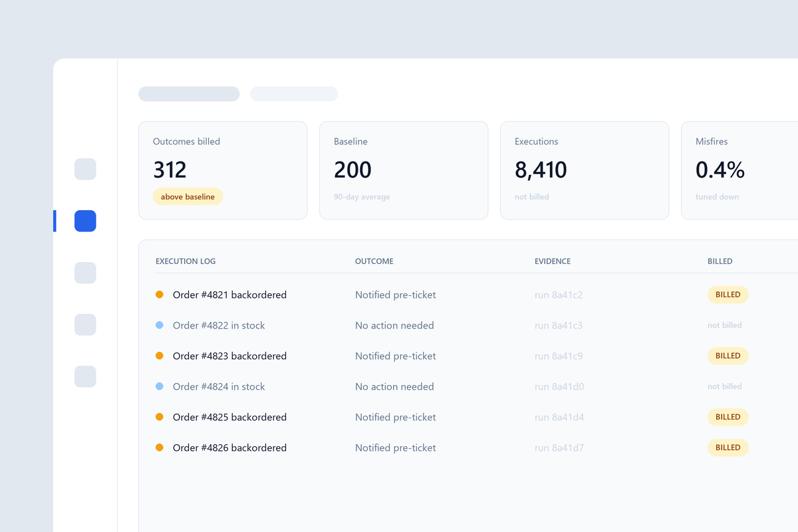
Task: Click the 200 baseline value
Action: [352, 170]
